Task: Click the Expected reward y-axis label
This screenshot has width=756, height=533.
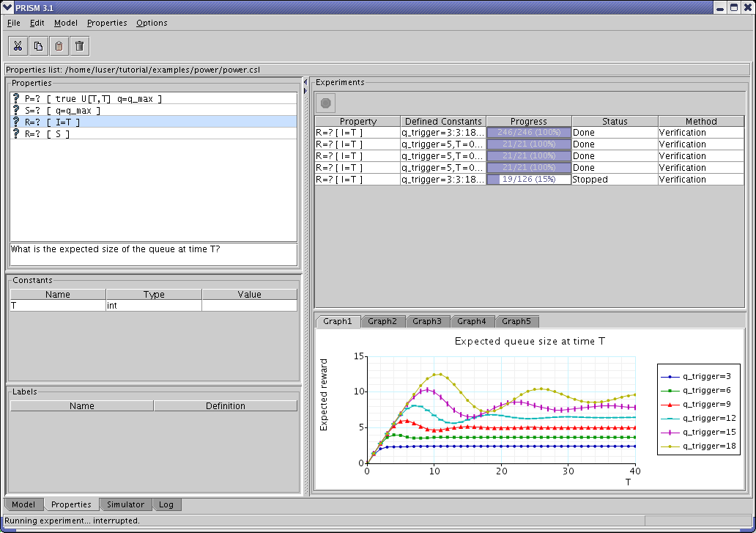Action: tap(324, 394)
